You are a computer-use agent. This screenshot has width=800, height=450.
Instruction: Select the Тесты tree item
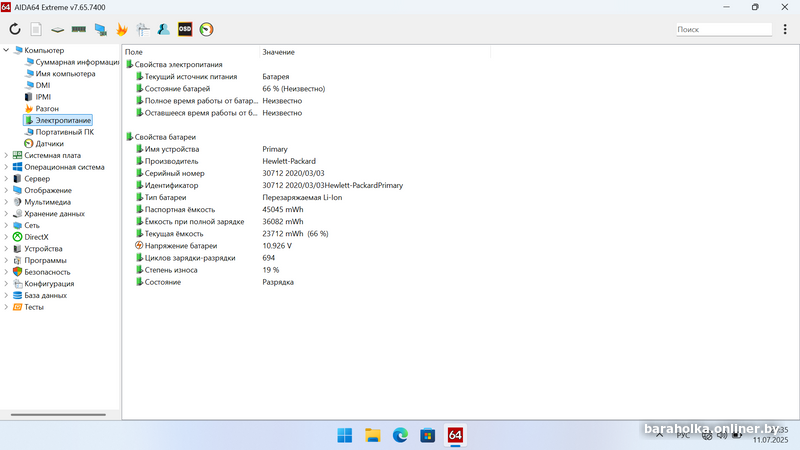[x=29, y=307]
